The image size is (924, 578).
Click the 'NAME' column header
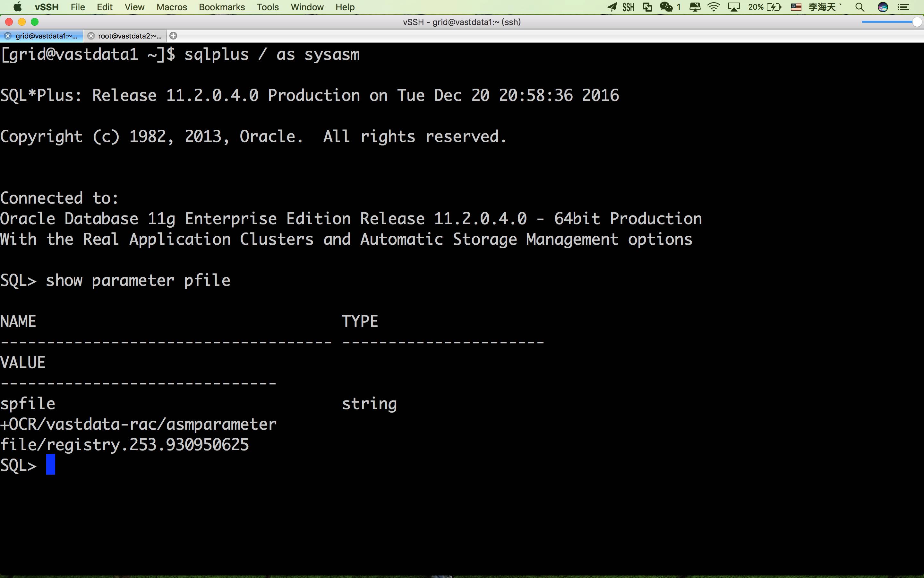coord(18,321)
